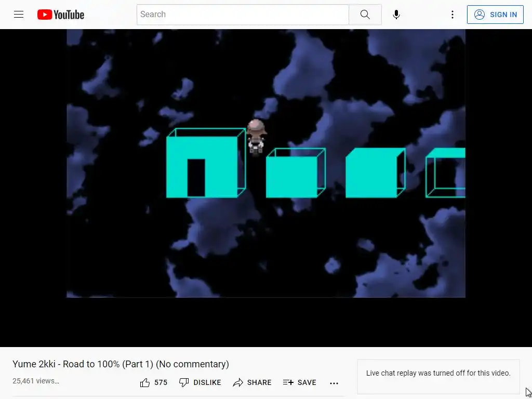This screenshot has height=399, width=532.
Task: Open the hamburger guide menu
Action: click(x=19, y=14)
